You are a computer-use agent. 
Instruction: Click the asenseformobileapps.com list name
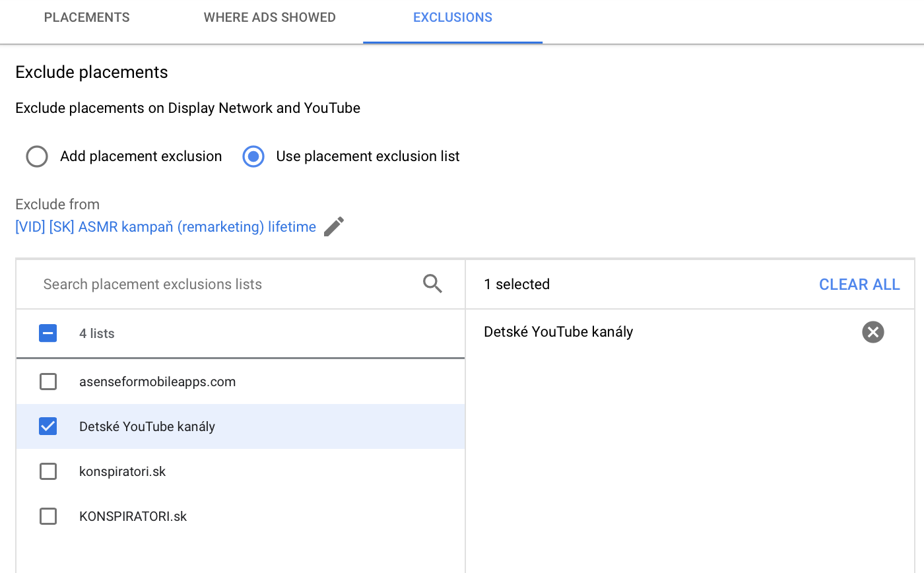157,382
